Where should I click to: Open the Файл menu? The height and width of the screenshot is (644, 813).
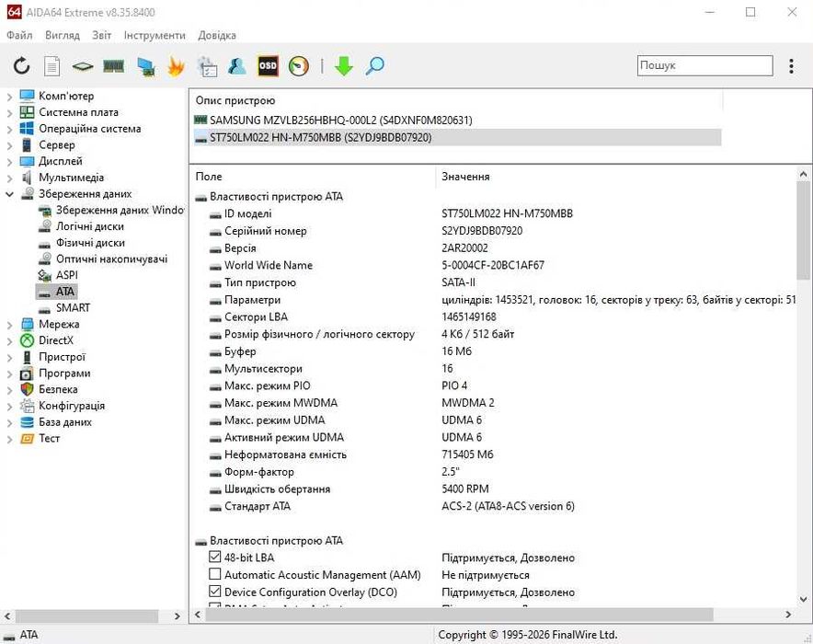point(19,35)
